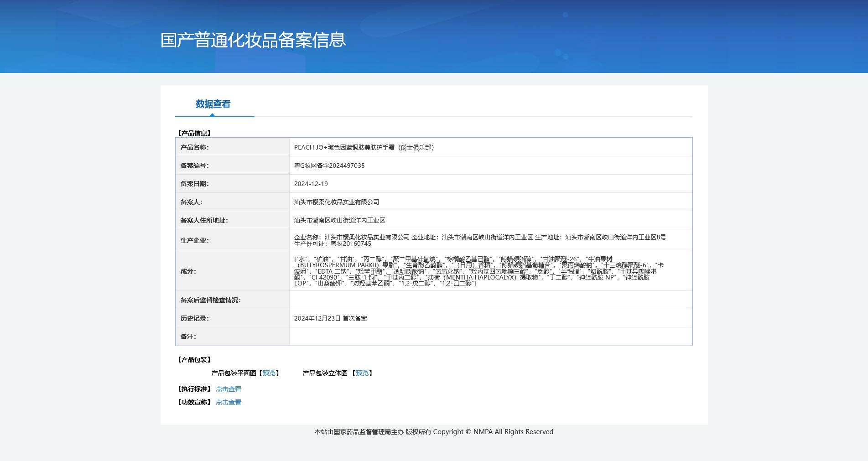Open 执行标准 点击查看 link
Image resolution: width=868 pixels, height=461 pixels.
(x=228, y=389)
